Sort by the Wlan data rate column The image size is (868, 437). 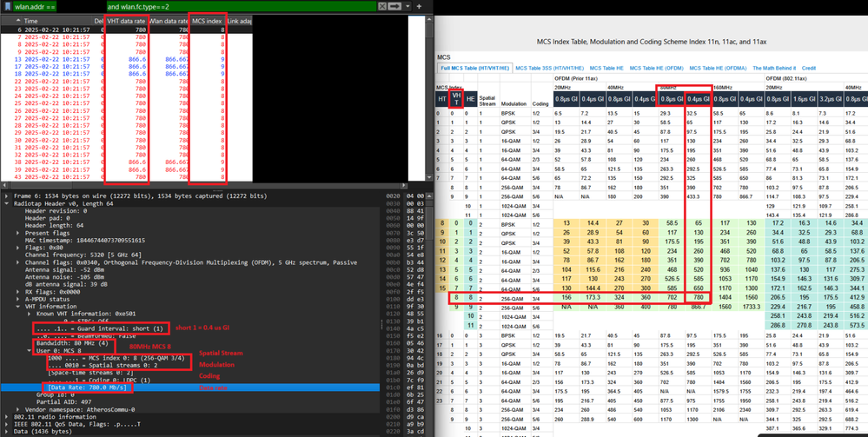(x=169, y=21)
